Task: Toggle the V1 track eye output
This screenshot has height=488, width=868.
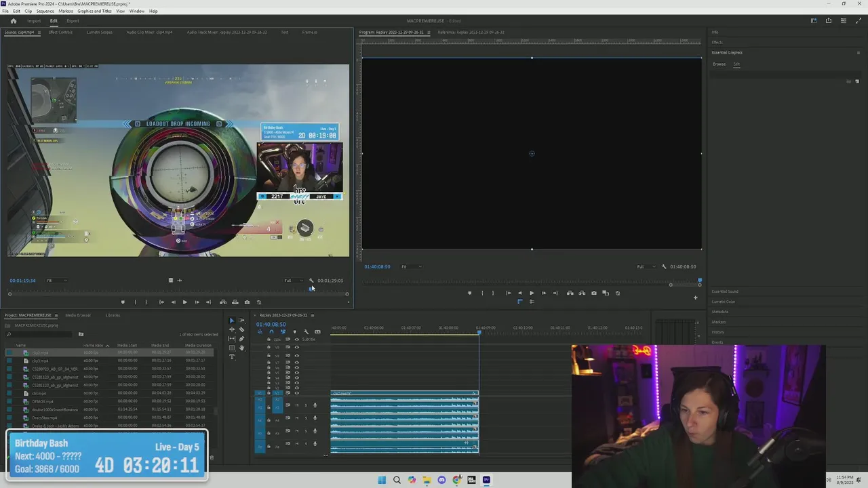Action: [296, 393]
